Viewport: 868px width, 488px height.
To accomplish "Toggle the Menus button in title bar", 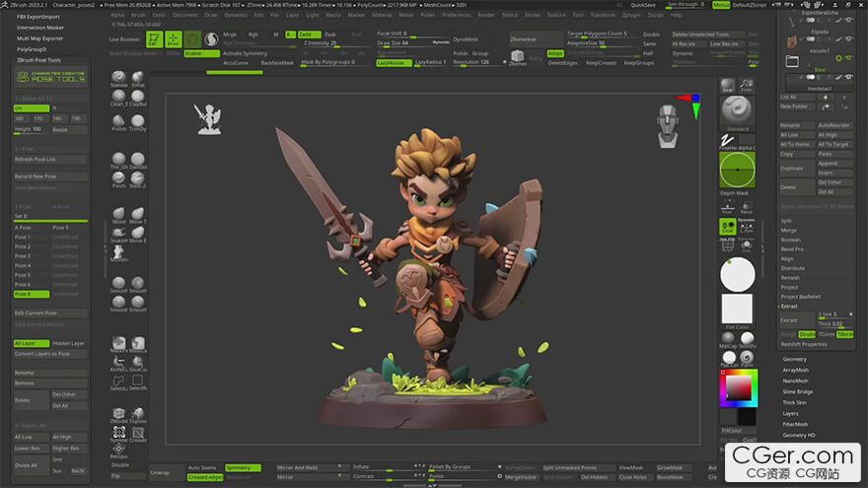I will (721, 5).
